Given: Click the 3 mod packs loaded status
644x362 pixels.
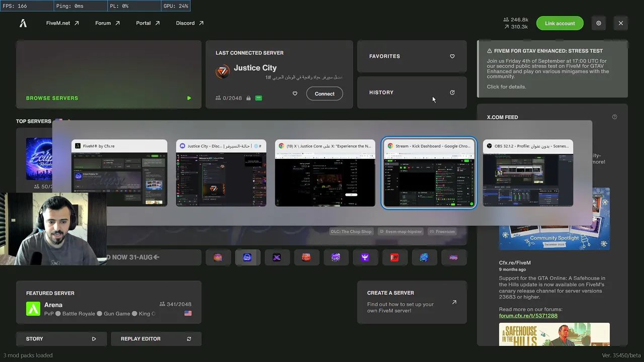Looking at the screenshot, I should pyautogui.click(x=28, y=355).
